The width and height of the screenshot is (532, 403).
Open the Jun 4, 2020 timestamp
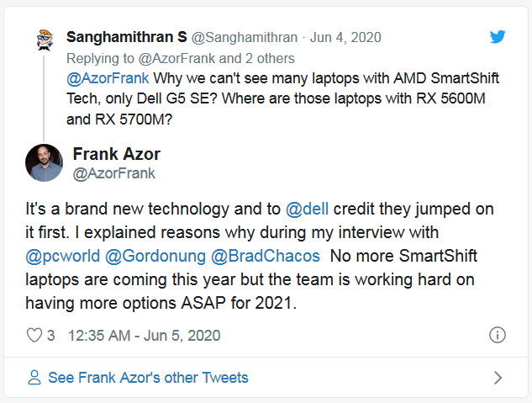point(348,37)
